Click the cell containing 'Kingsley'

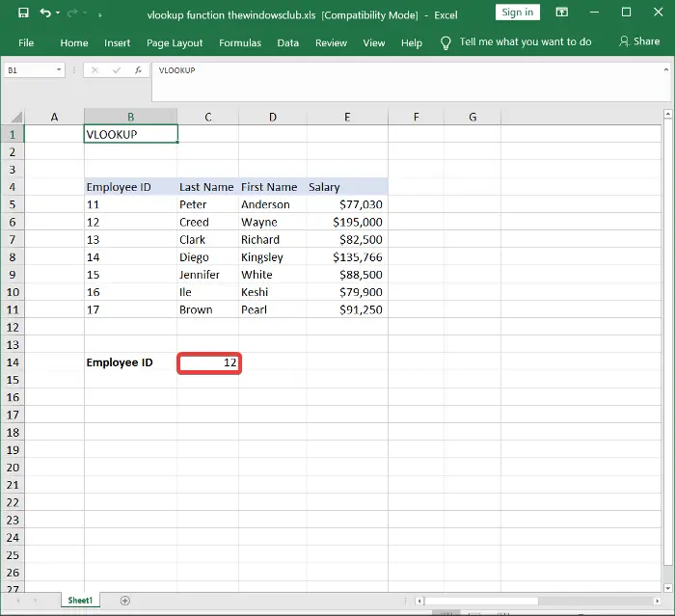pos(273,257)
